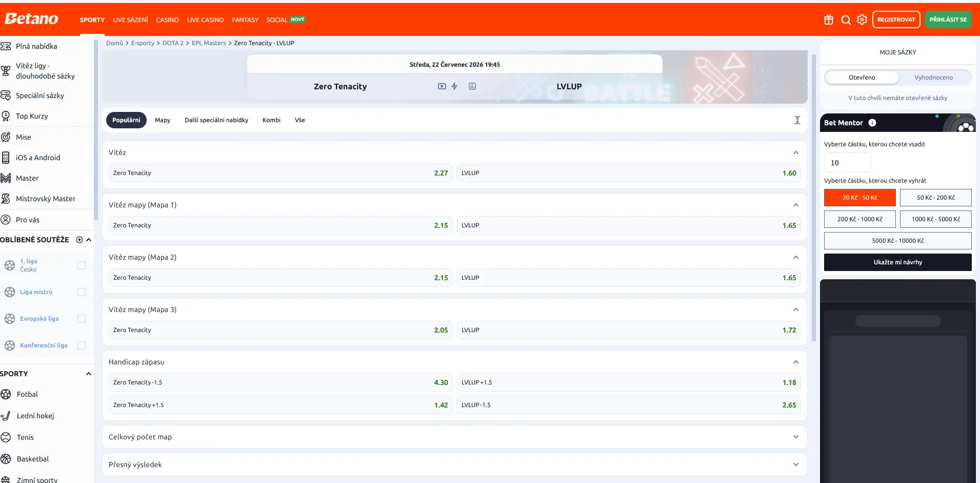
Task: Go to EPL Masters breadcrumb link
Action: [209, 43]
